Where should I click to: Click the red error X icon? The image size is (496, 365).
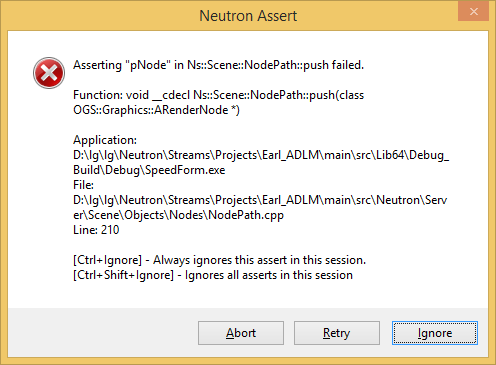click(49, 73)
